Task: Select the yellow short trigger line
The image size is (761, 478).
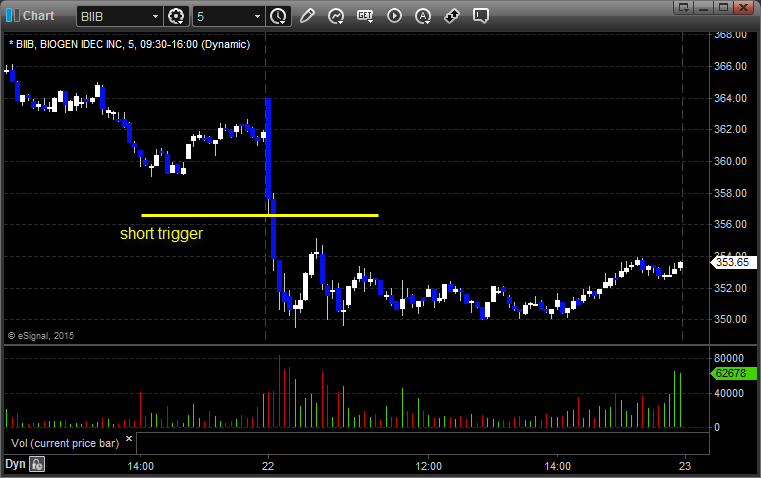Action: 260,215
